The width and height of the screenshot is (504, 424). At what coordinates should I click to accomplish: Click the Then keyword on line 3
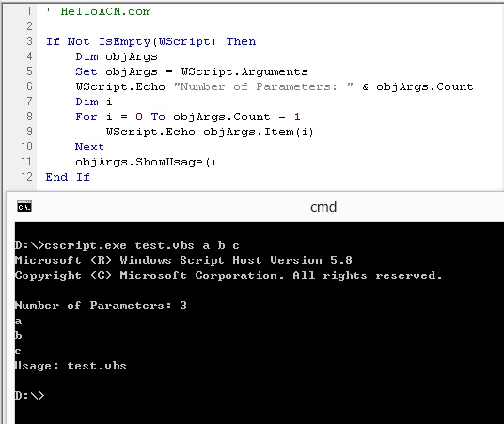point(241,41)
